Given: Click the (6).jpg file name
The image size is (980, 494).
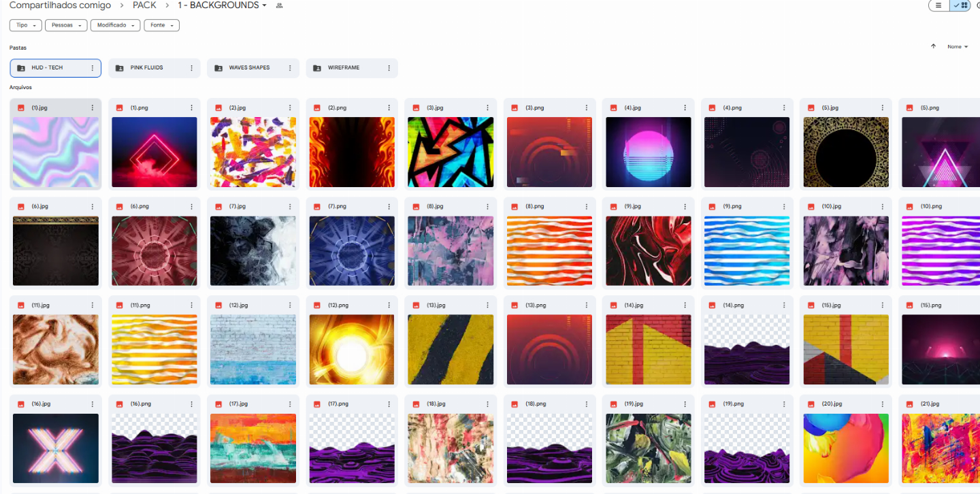Looking at the screenshot, I should click(40, 206).
